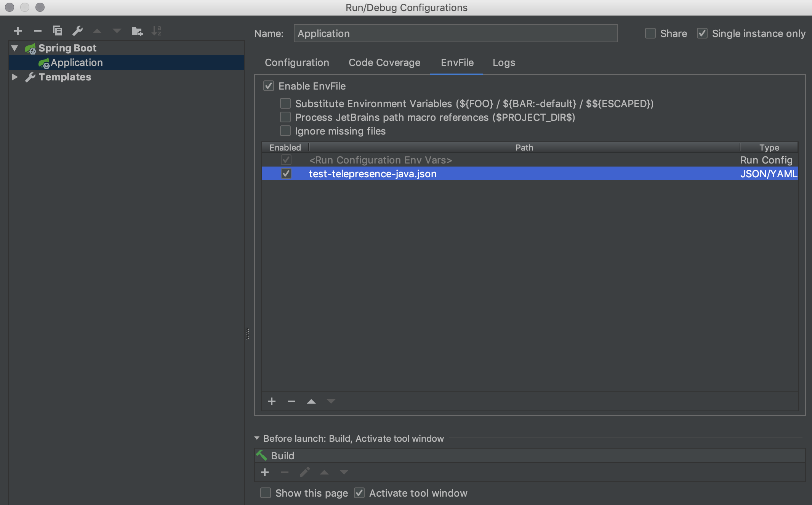Check Substitute Environment Variables option
Screen dimensions: 812x505
click(285, 104)
